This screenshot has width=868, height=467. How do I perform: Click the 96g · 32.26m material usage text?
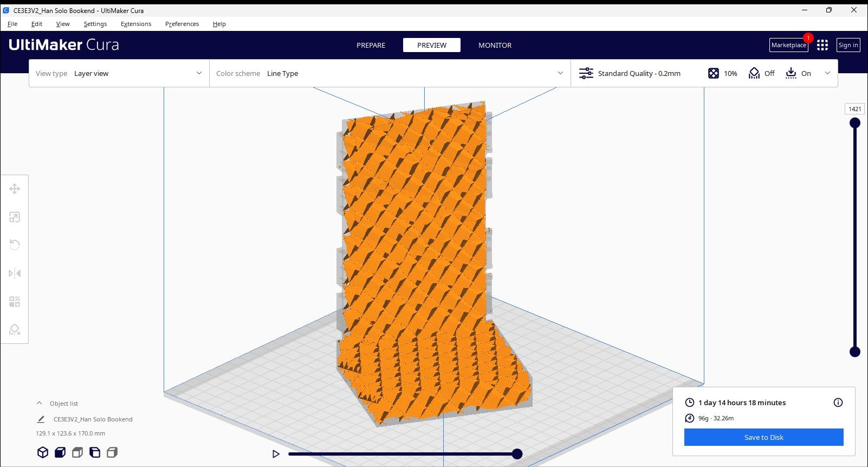[x=716, y=418]
